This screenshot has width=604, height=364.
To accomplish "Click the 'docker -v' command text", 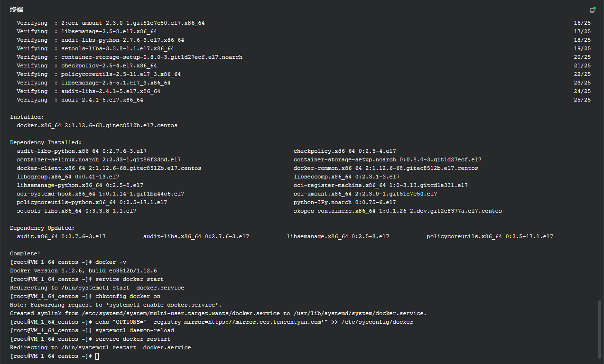I will (111, 262).
